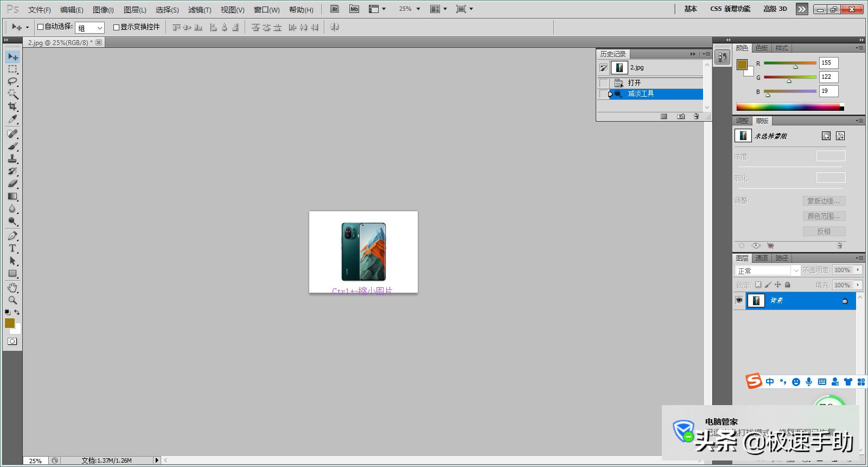Open the 25% zoom level dropdown
This screenshot has height=467, width=868.
click(410, 9)
